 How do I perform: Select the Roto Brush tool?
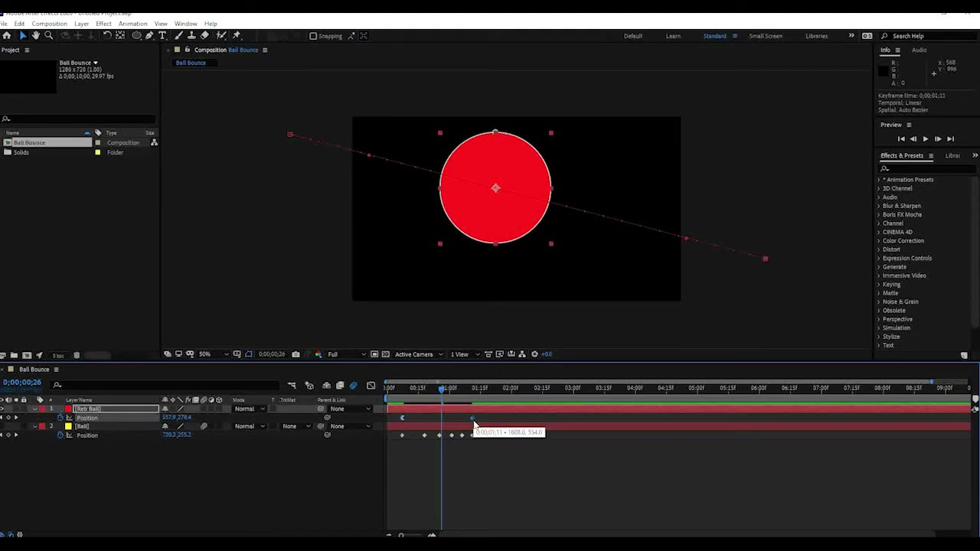tap(221, 35)
